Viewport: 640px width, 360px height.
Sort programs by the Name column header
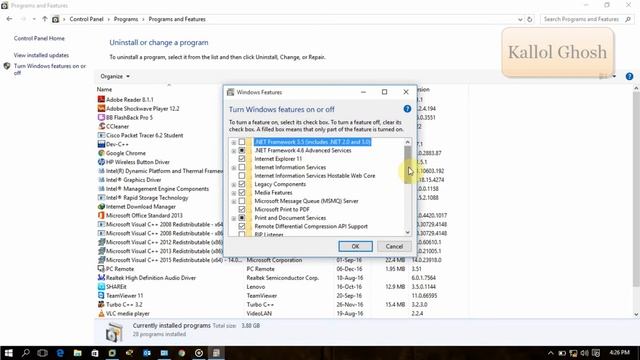pyautogui.click(x=104, y=89)
